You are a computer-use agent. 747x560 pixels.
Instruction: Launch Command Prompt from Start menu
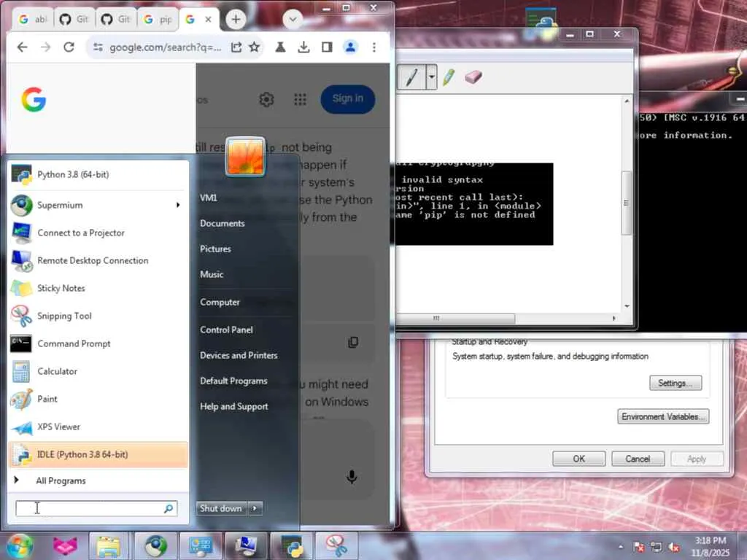(98, 343)
